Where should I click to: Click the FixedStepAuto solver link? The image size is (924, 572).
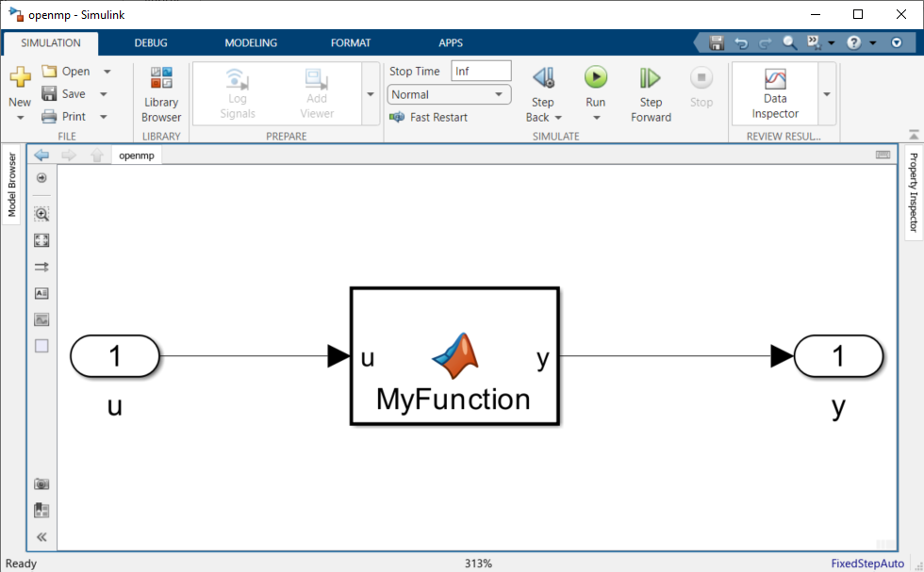point(867,564)
